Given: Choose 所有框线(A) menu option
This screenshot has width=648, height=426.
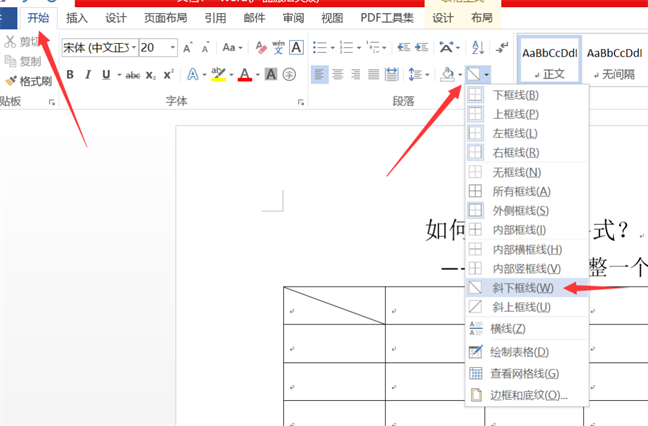Looking at the screenshot, I should click(x=521, y=191).
